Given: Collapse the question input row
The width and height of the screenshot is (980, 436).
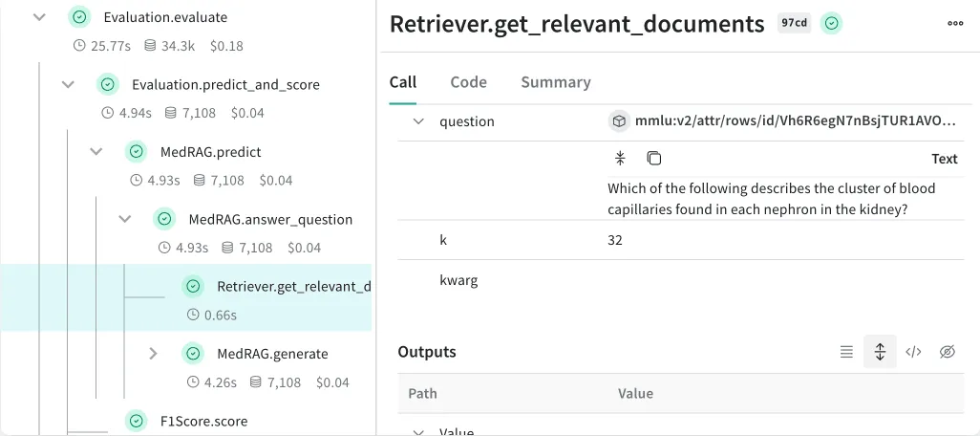Looking at the screenshot, I should (418, 121).
